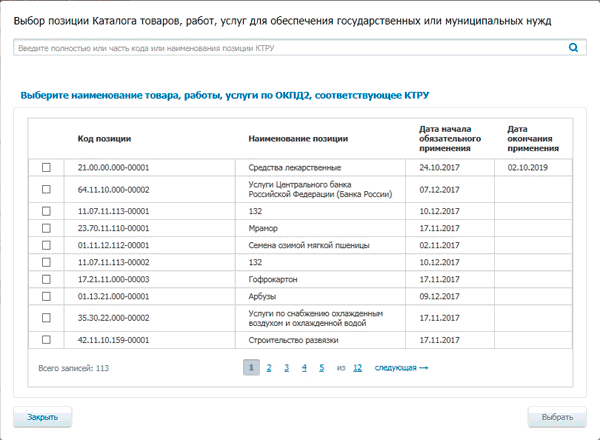Select the Строительство развязки checkbox
Image resolution: width=600 pixels, height=440 pixels.
click(46, 340)
